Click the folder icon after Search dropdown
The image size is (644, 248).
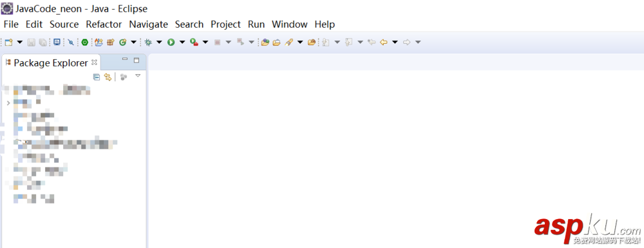tap(312, 42)
